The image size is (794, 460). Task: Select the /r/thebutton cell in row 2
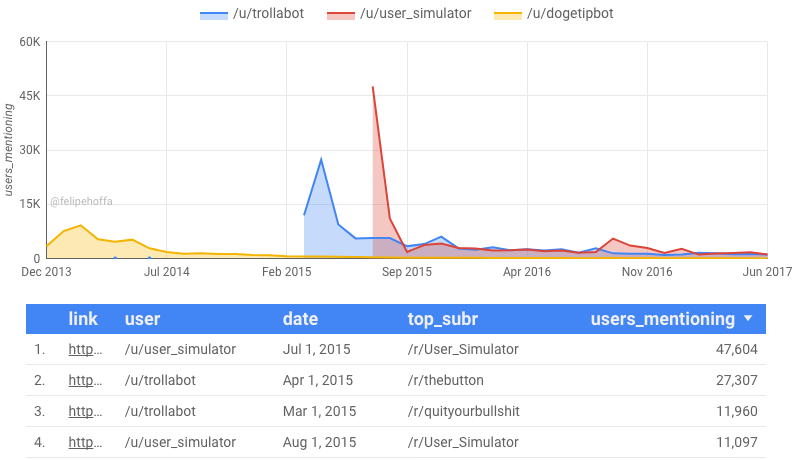(446, 380)
